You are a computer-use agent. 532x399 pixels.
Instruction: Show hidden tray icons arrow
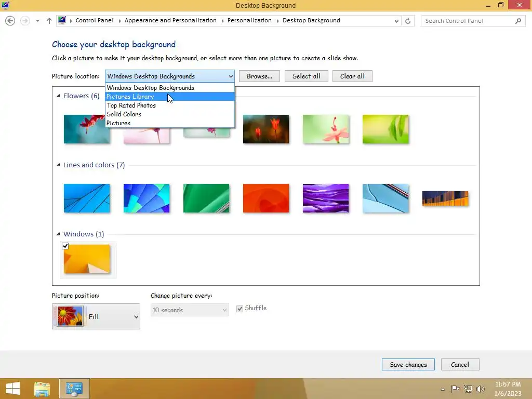pyautogui.click(x=443, y=389)
